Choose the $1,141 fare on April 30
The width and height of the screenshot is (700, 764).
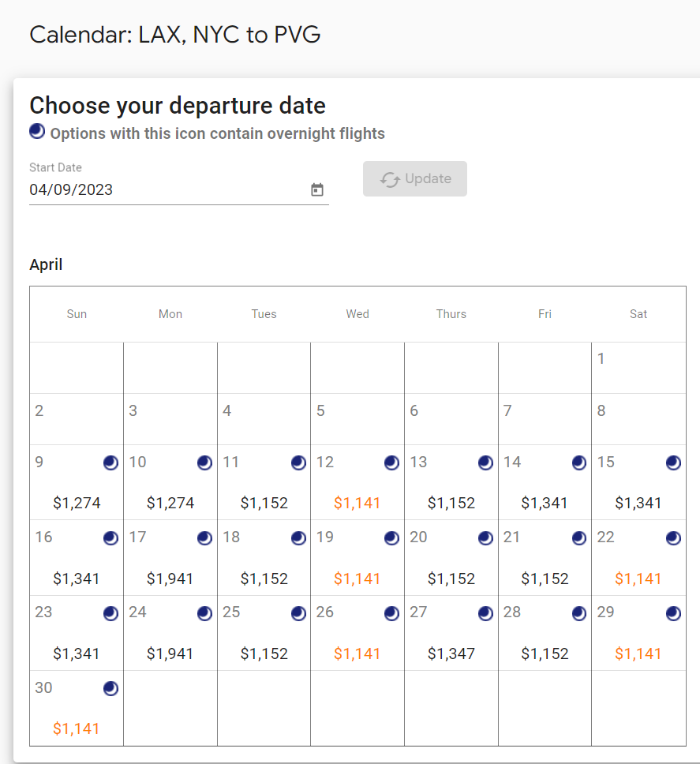pyautogui.click(x=77, y=728)
